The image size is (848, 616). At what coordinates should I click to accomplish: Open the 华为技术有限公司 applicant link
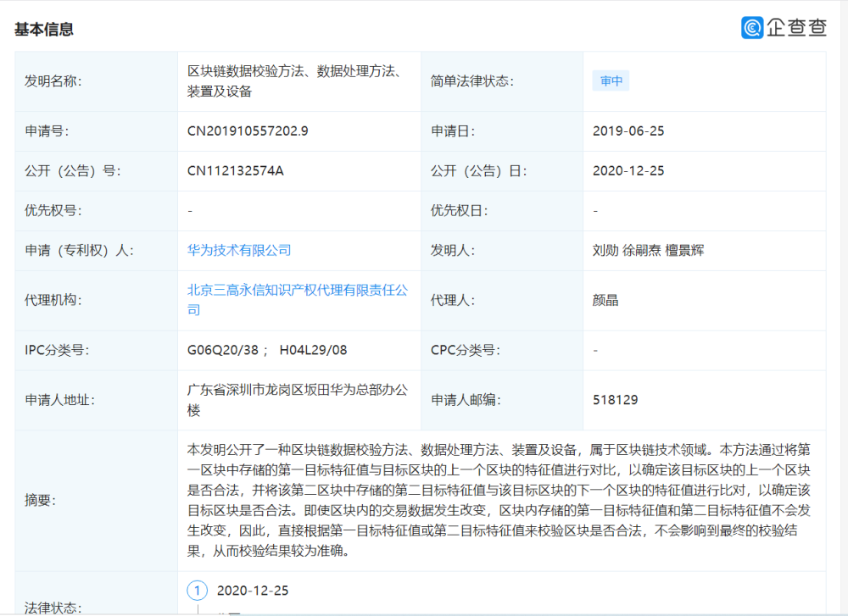point(239,250)
